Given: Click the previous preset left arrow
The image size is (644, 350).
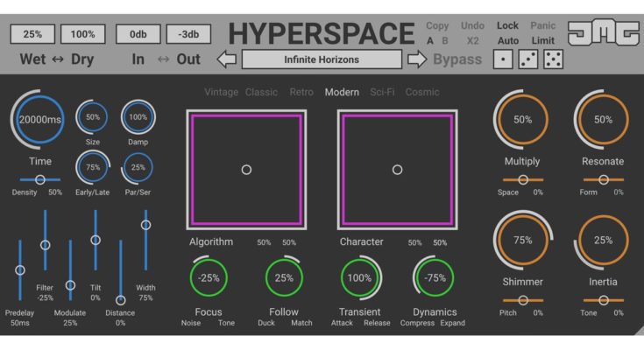Looking at the screenshot, I should 227,60.
